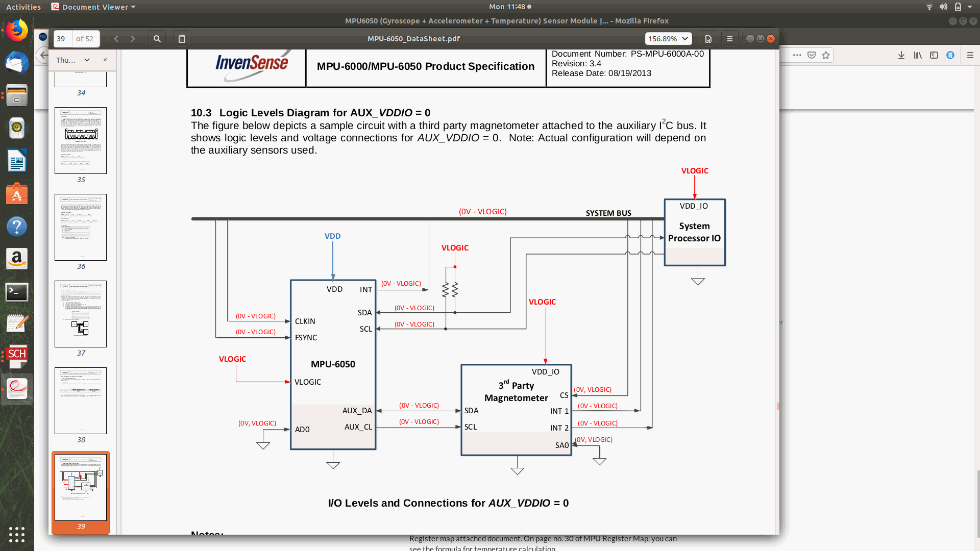
Task: Open the system status menu arrow
Action: coord(970,7)
